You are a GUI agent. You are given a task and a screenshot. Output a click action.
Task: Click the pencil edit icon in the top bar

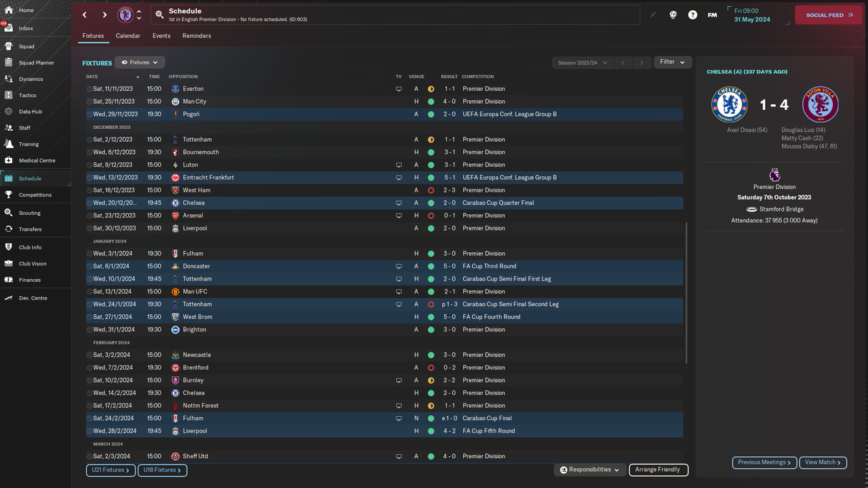point(653,14)
